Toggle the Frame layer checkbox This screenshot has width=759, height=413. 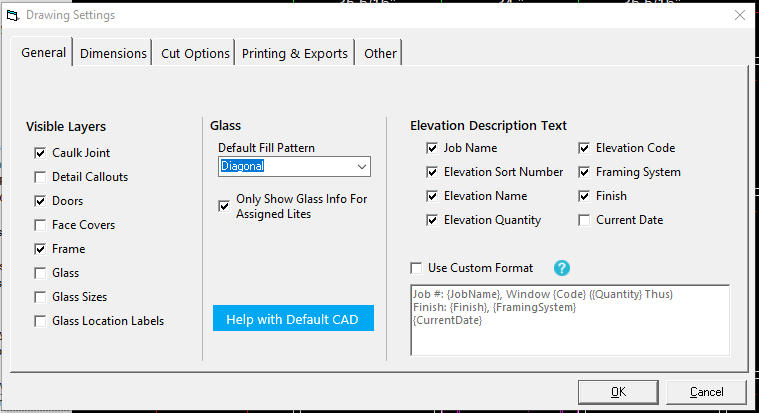[40, 249]
